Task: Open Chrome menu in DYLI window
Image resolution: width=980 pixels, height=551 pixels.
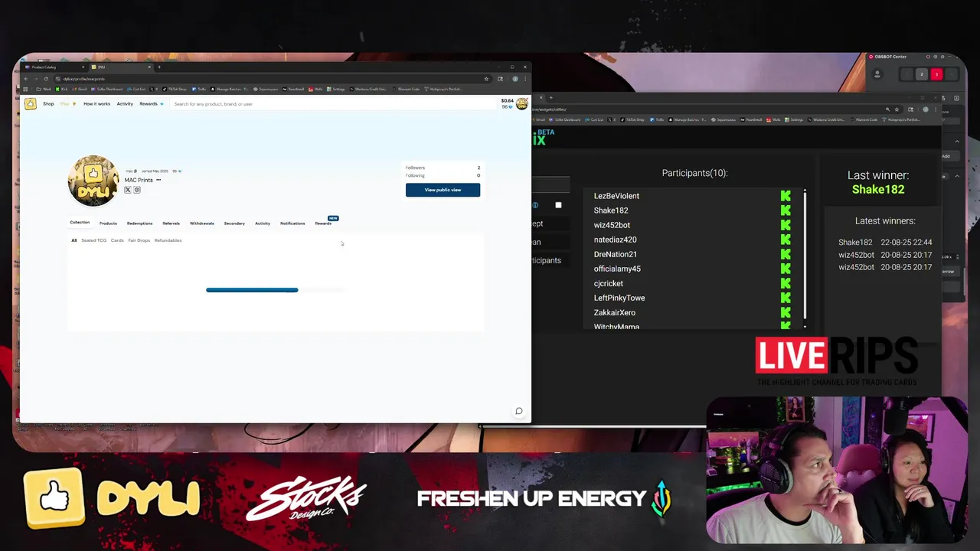Action: tap(524, 79)
